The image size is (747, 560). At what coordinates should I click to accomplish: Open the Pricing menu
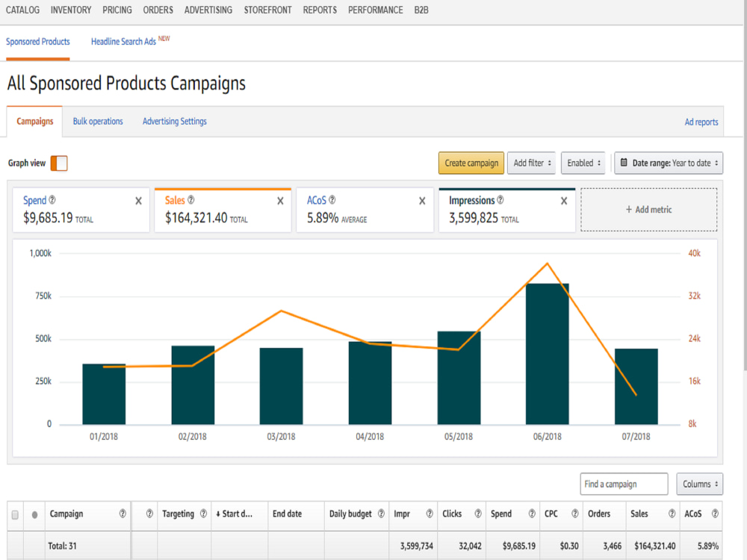[x=117, y=10]
